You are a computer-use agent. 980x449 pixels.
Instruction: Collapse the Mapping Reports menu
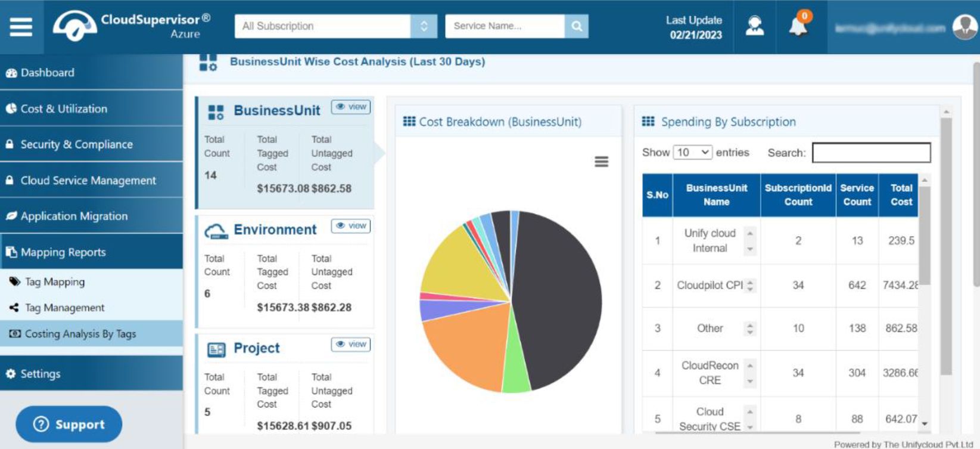(92, 252)
